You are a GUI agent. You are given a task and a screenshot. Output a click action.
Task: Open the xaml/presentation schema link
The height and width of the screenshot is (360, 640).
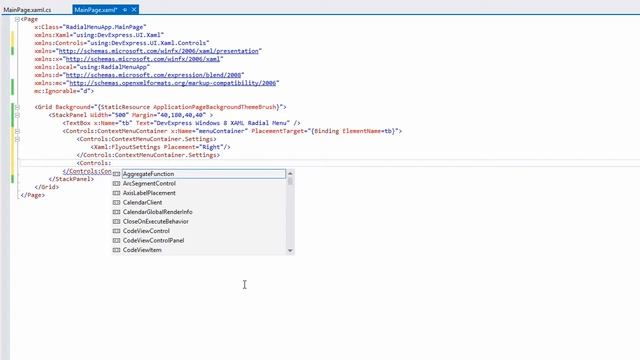coord(159,51)
